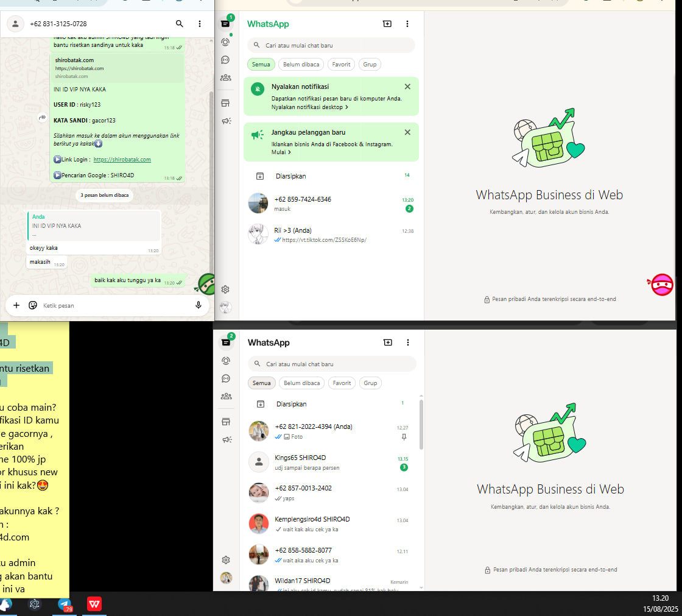Open Wildan17 SHIRO4D chat

pos(330,582)
